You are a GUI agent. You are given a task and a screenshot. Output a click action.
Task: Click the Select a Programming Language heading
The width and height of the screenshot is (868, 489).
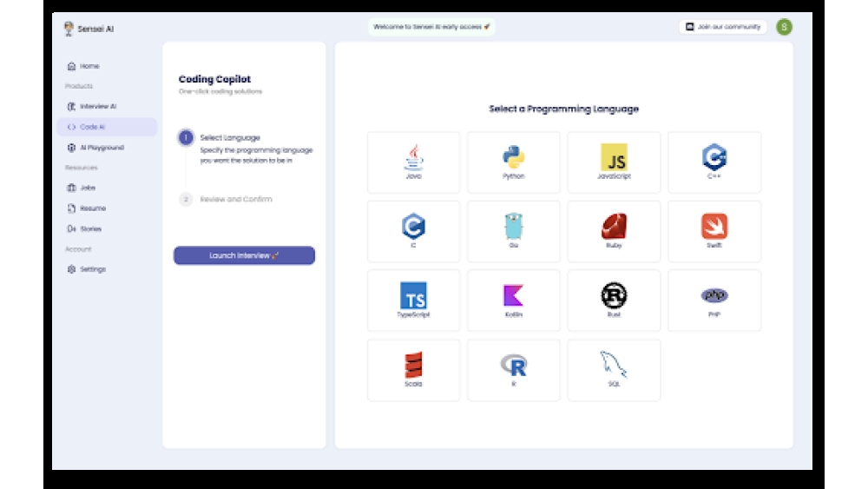[x=563, y=109]
